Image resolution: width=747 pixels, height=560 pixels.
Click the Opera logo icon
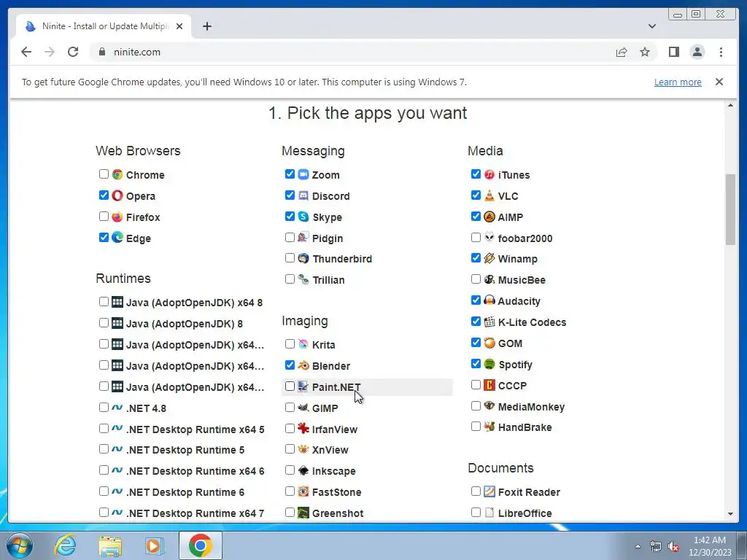(x=117, y=195)
